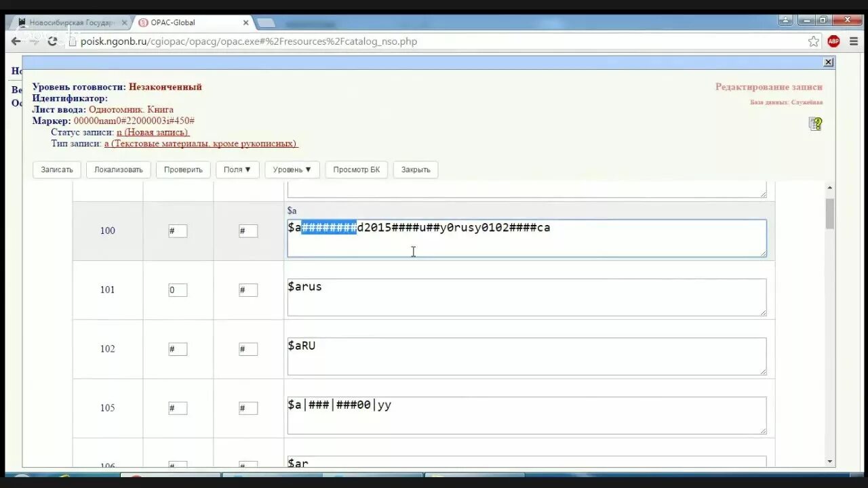
Task: Expand the Уровень dropdown menu
Action: click(292, 169)
